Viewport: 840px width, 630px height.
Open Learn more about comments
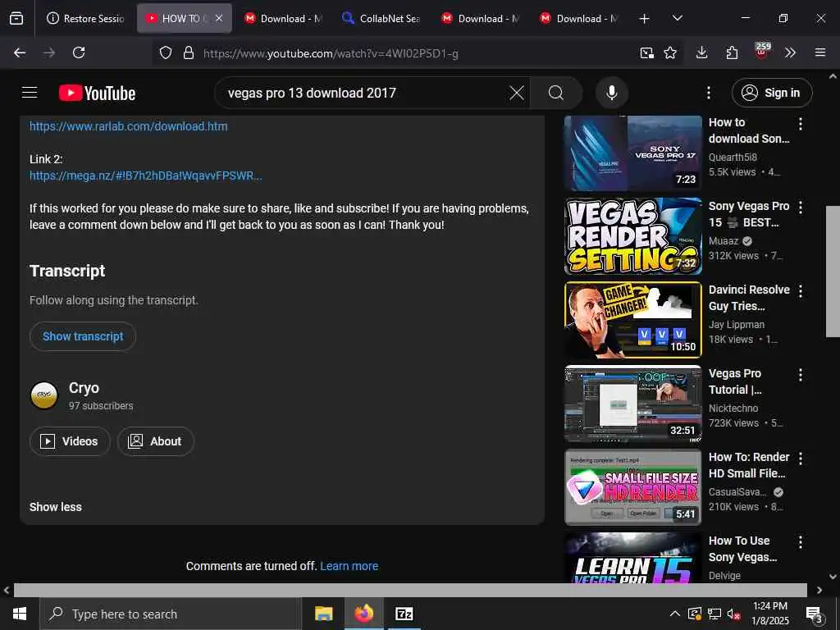(x=349, y=566)
